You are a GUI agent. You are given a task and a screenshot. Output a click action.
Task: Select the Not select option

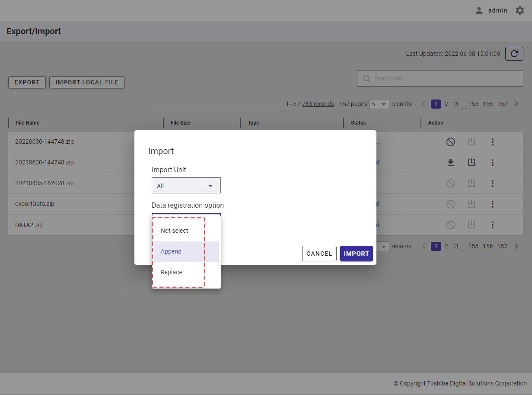[175, 231]
